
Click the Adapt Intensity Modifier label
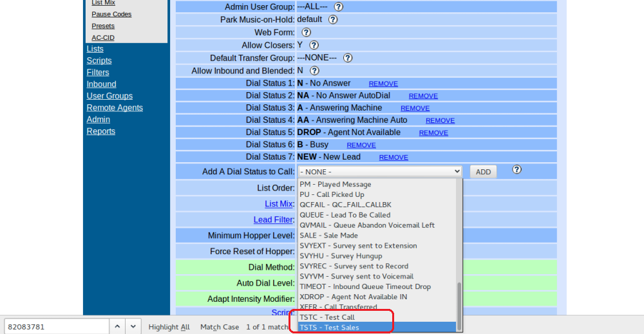[x=251, y=299]
